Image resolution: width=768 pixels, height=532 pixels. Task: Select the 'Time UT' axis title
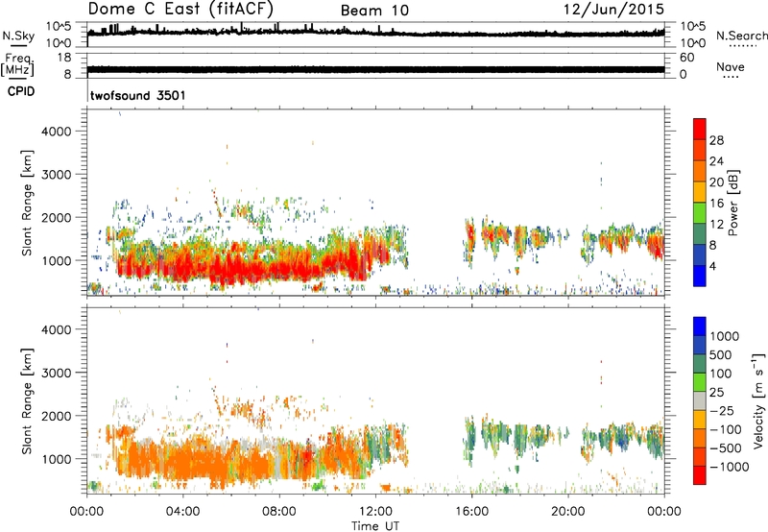pos(375,526)
